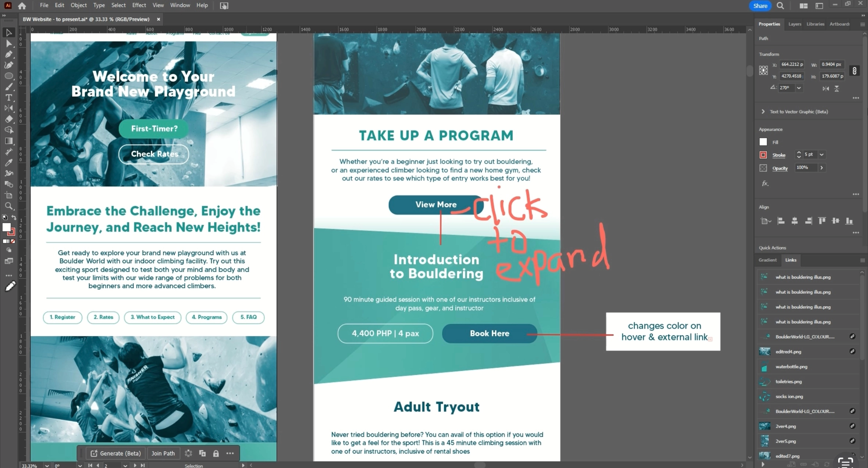
Task: Open the artboard number dropdown in status bar
Action: [125, 465]
